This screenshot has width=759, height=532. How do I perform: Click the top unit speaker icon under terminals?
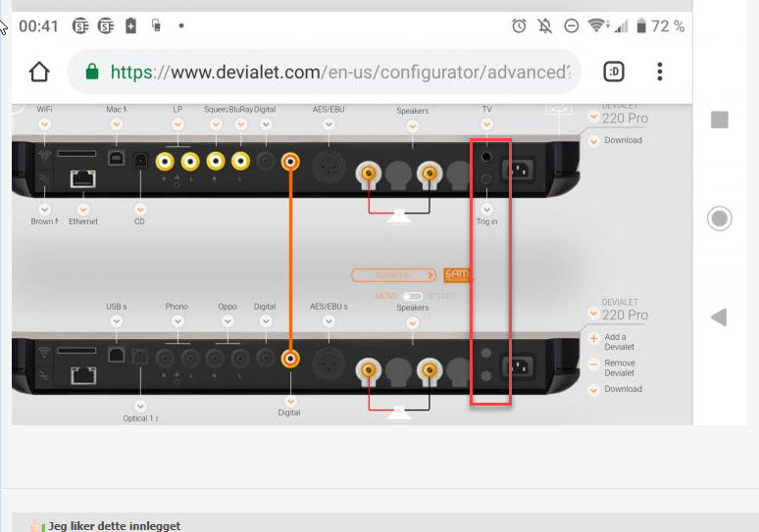399,217
